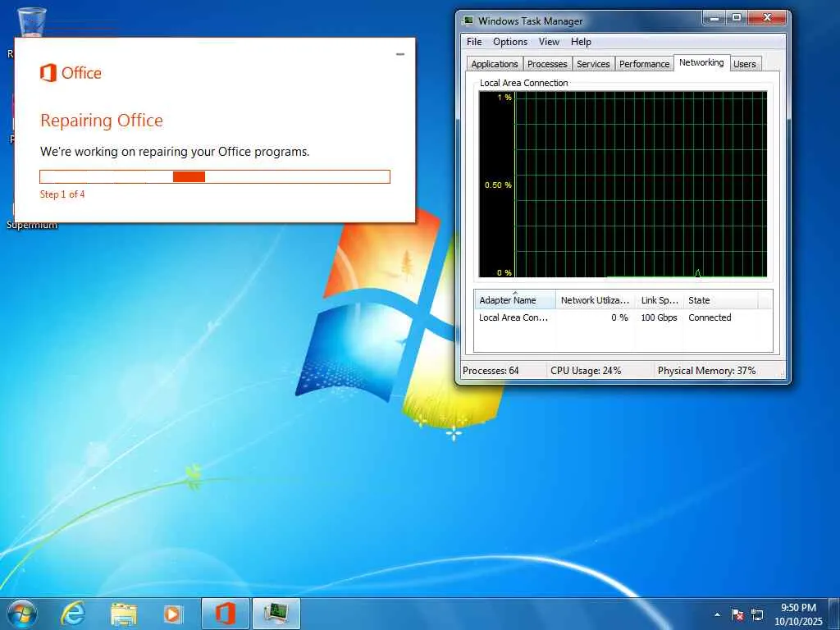The height and width of the screenshot is (630, 840).
Task: Open the View menu in Task Manager
Action: pos(549,42)
